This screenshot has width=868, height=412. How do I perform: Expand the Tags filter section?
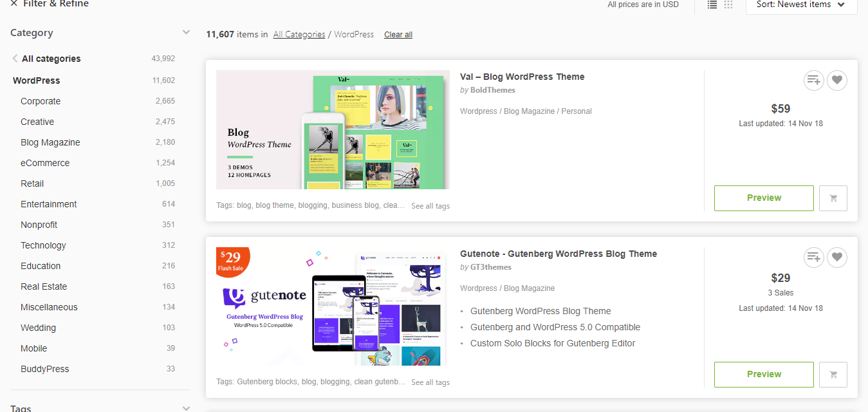point(186,407)
